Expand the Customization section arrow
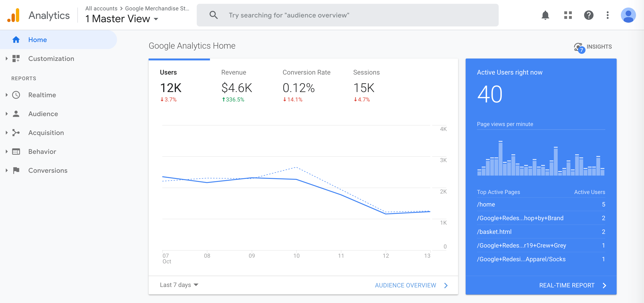The image size is (644, 303). pyautogui.click(x=7, y=59)
